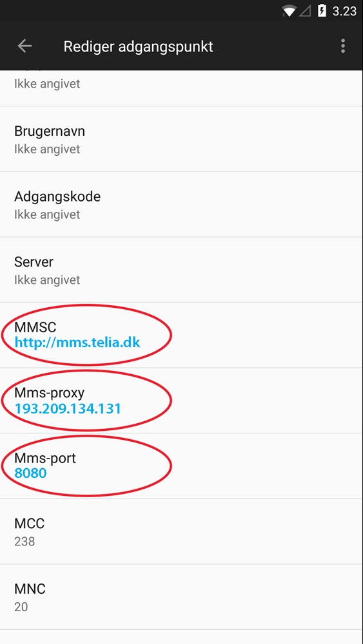363x644 pixels.
Task: Tap the Wi-Fi status icon
Action: click(x=289, y=11)
